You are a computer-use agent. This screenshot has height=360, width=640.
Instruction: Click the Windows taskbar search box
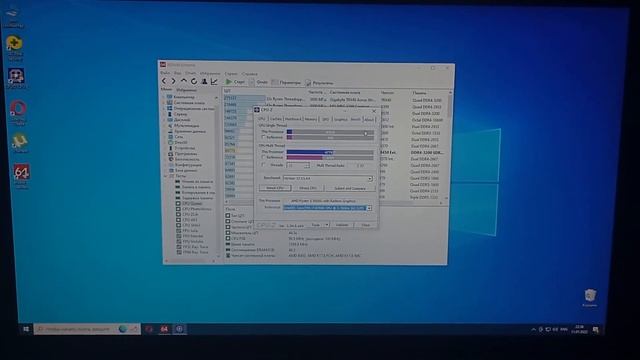pyautogui.click(x=87, y=329)
